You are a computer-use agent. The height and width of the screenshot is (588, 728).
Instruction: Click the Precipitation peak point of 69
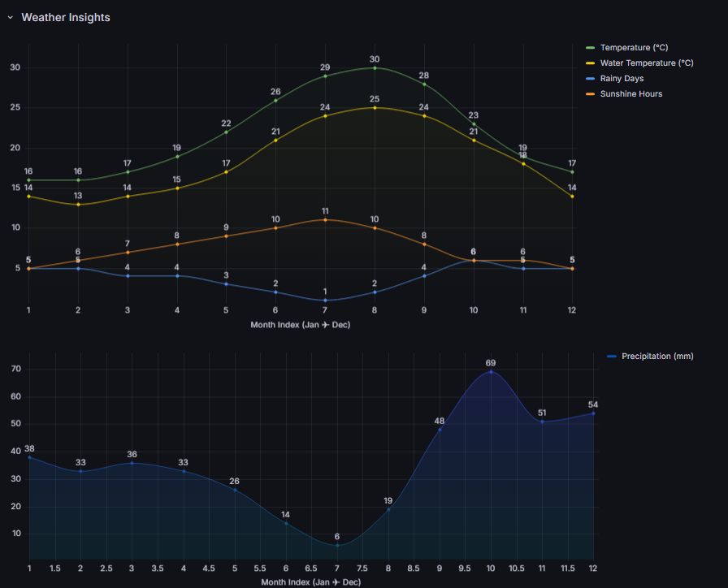click(x=491, y=372)
